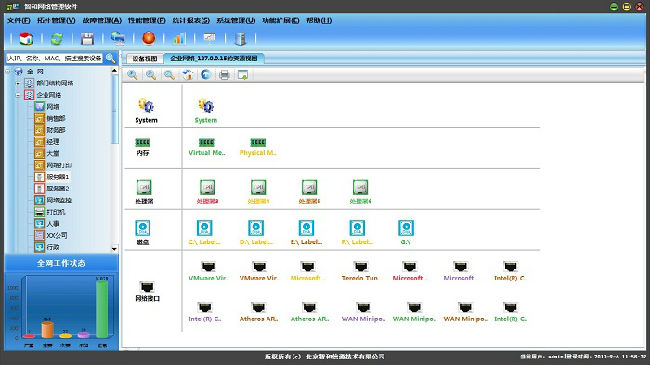650x365 pixels.
Task: Click the search magnifier beside the device search box
Action: [111, 58]
